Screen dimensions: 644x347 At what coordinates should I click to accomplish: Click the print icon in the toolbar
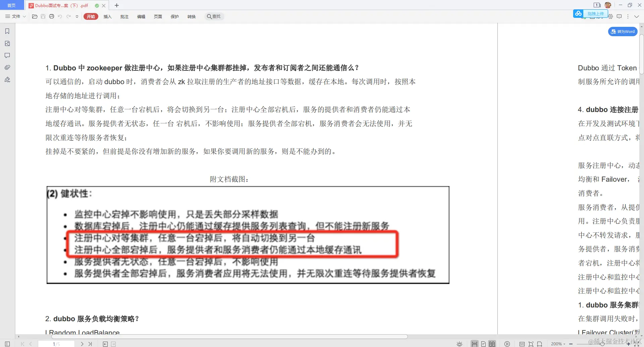[51, 16]
